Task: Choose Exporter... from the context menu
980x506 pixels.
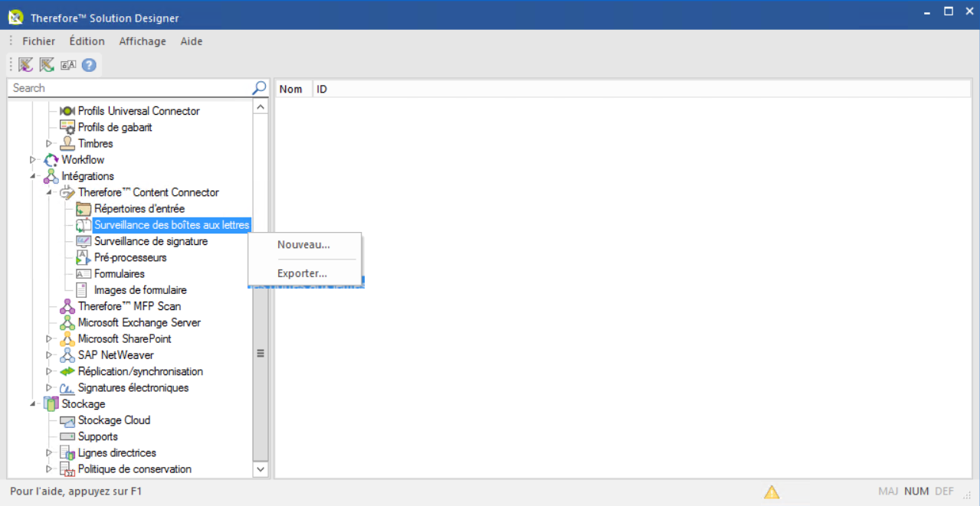Action: pyautogui.click(x=304, y=273)
